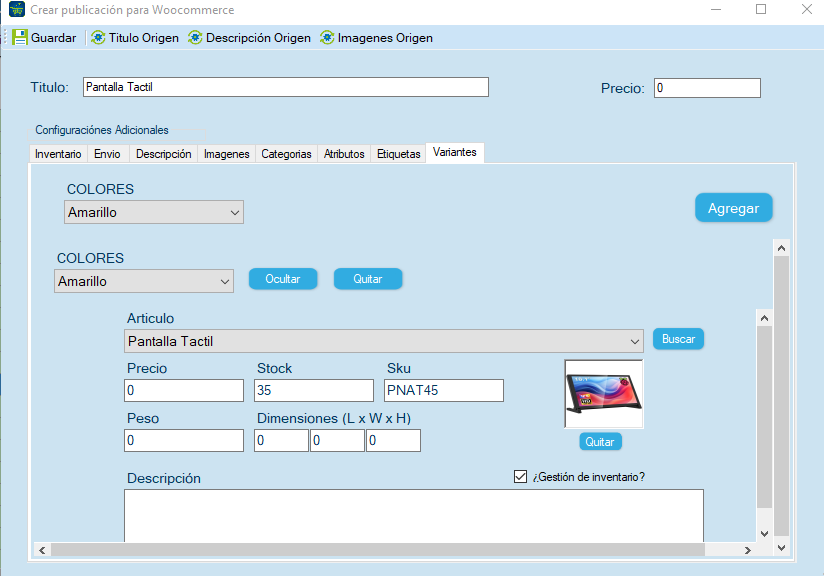Click the Imagenes Origen toolbar item
The height and width of the screenshot is (576, 824).
376,38
